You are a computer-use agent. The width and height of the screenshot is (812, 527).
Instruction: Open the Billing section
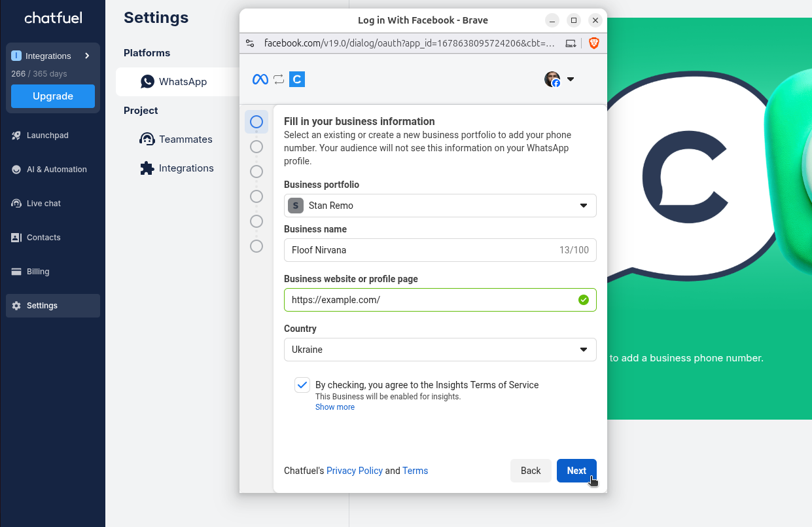(53, 272)
